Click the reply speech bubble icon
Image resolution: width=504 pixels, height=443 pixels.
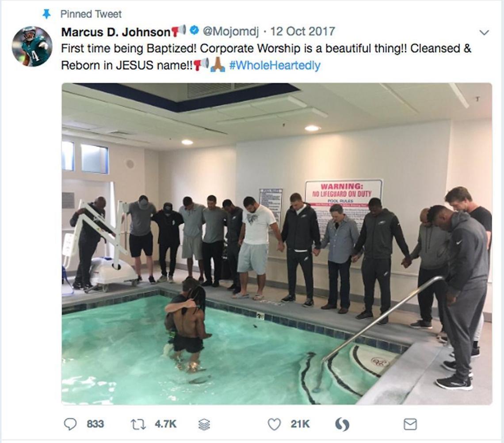point(70,424)
